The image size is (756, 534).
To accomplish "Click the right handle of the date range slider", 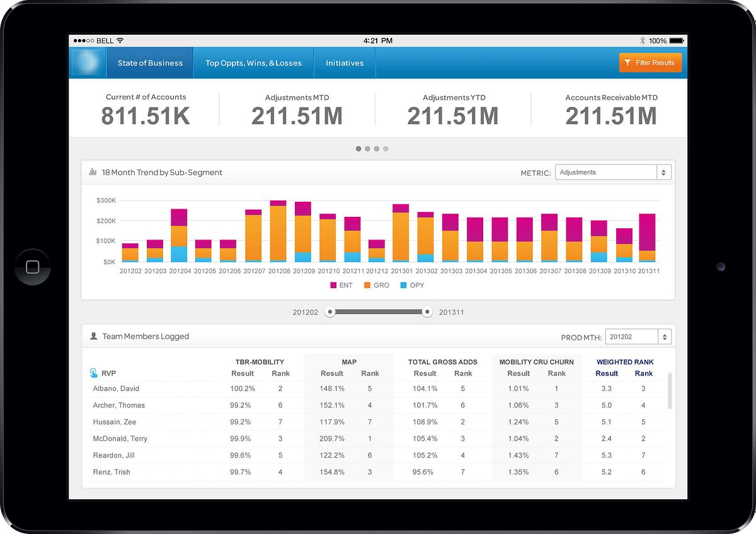I will [x=427, y=311].
